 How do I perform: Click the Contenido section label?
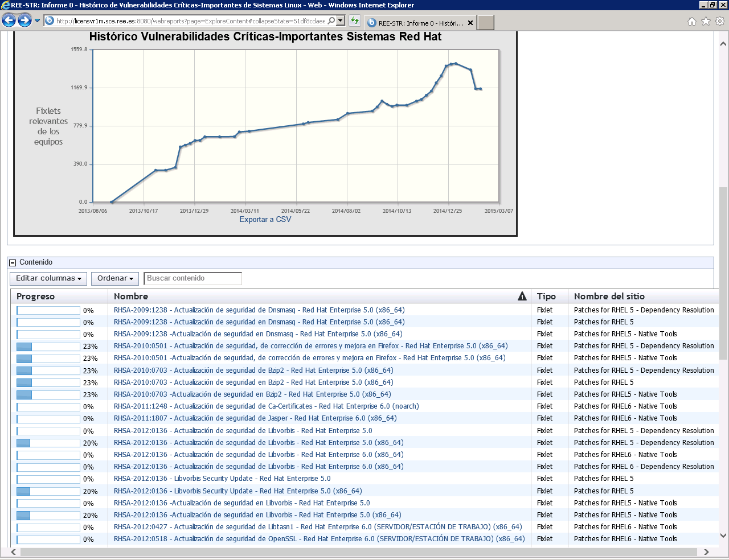[36, 262]
